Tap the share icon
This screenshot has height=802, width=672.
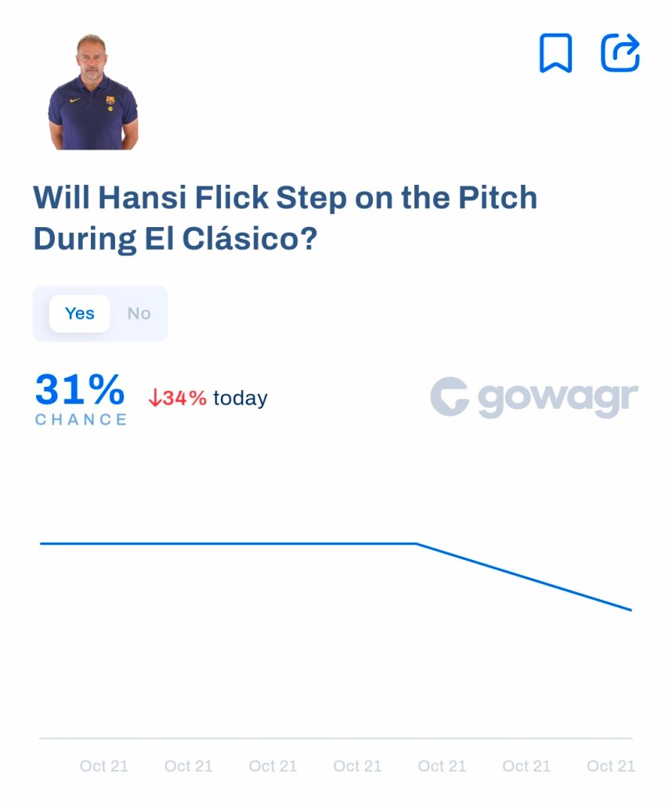click(x=620, y=53)
